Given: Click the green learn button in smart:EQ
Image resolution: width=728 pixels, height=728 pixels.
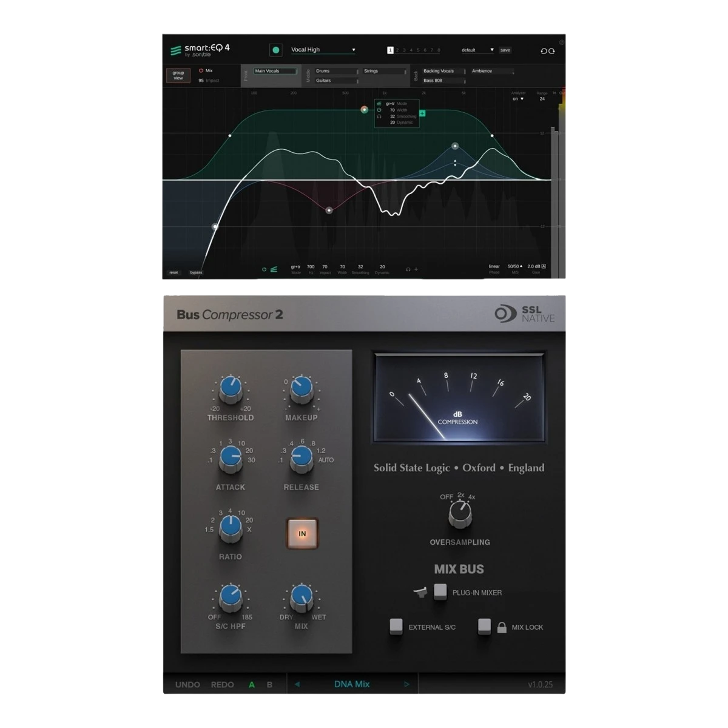Looking at the screenshot, I should coord(275,50).
